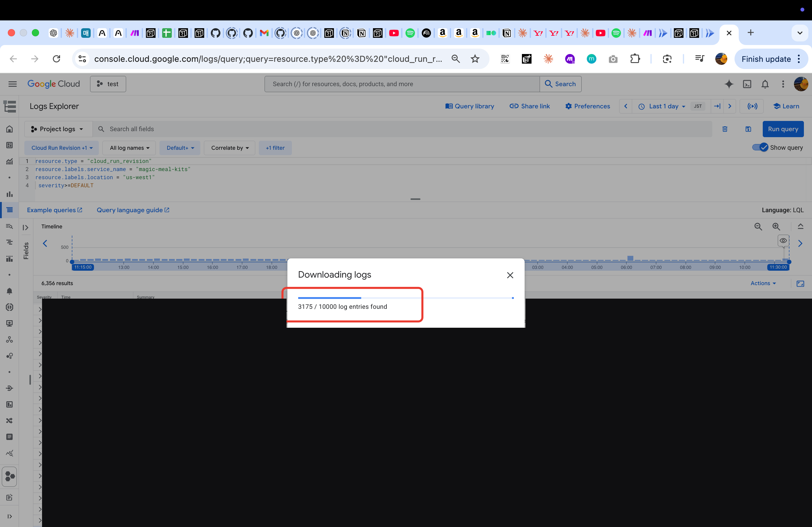Image resolution: width=812 pixels, height=527 pixels.
Task: Expand the left sidebar pin arrow
Action: coord(10,516)
